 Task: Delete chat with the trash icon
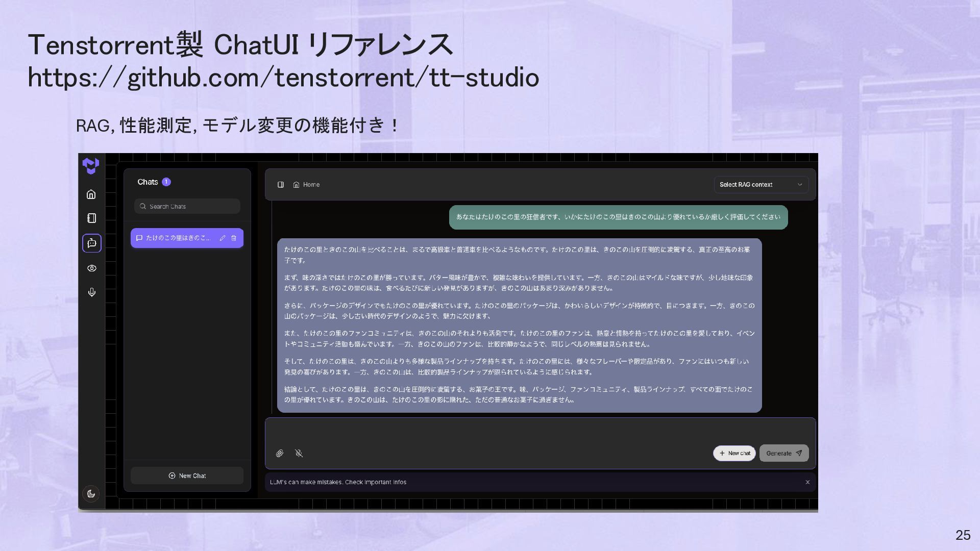click(x=234, y=238)
